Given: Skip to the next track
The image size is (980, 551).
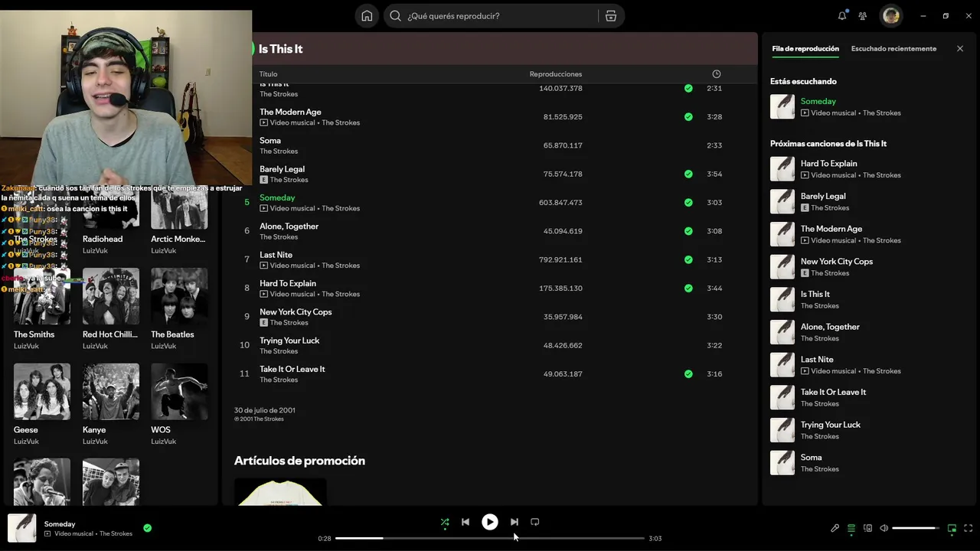Looking at the screenshot, I should point(514,522).
